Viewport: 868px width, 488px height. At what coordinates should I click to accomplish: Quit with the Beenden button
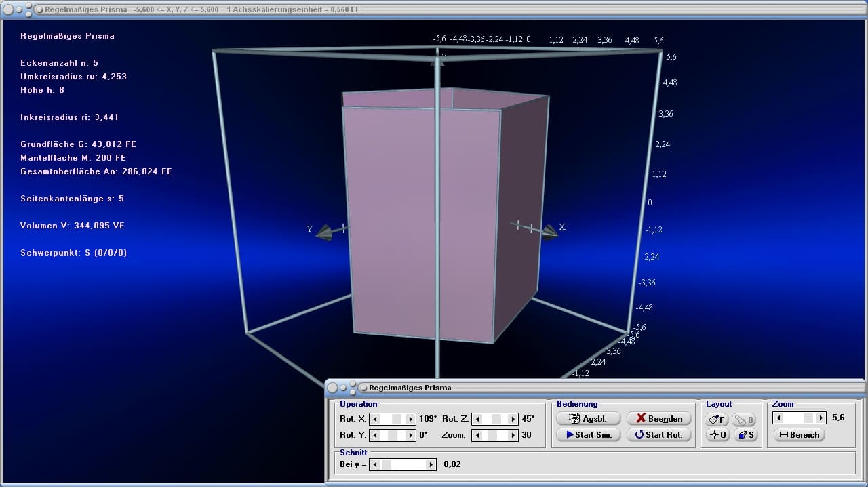659,419
